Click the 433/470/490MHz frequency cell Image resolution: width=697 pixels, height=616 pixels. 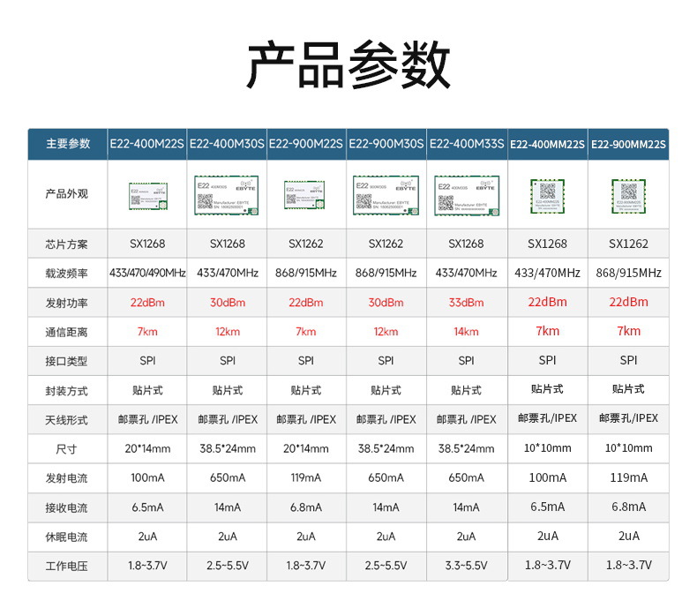147,273
